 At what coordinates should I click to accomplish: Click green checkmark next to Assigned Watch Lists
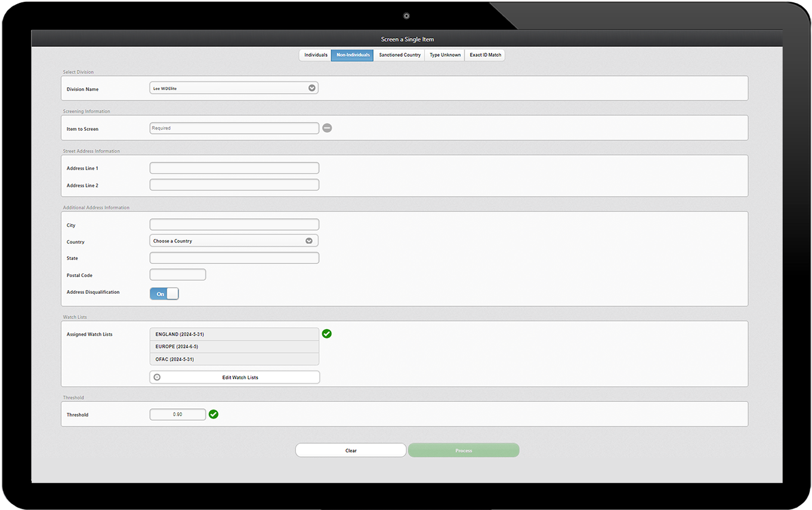click(x=326, y=334)
